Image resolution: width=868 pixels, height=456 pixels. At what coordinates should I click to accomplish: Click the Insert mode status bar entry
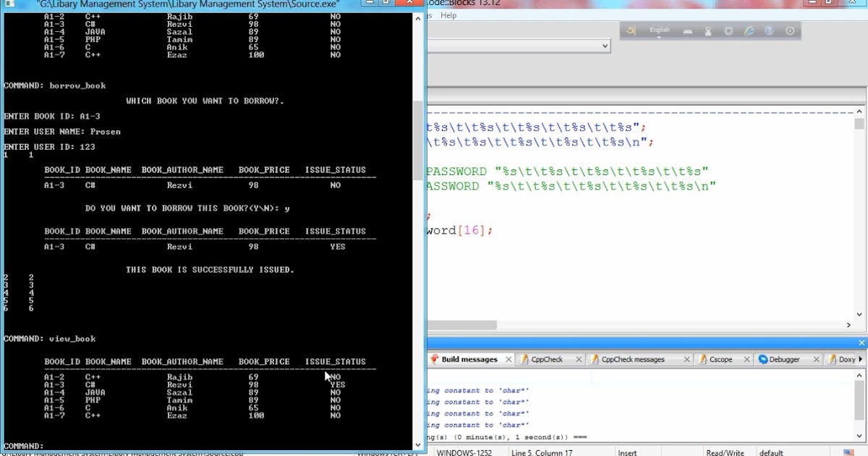628,452
